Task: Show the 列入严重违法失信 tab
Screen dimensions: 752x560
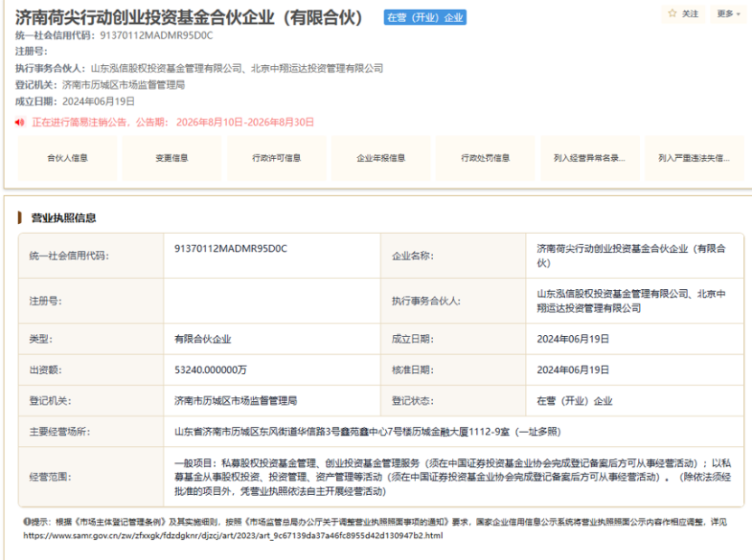Action: pos(694,158)
